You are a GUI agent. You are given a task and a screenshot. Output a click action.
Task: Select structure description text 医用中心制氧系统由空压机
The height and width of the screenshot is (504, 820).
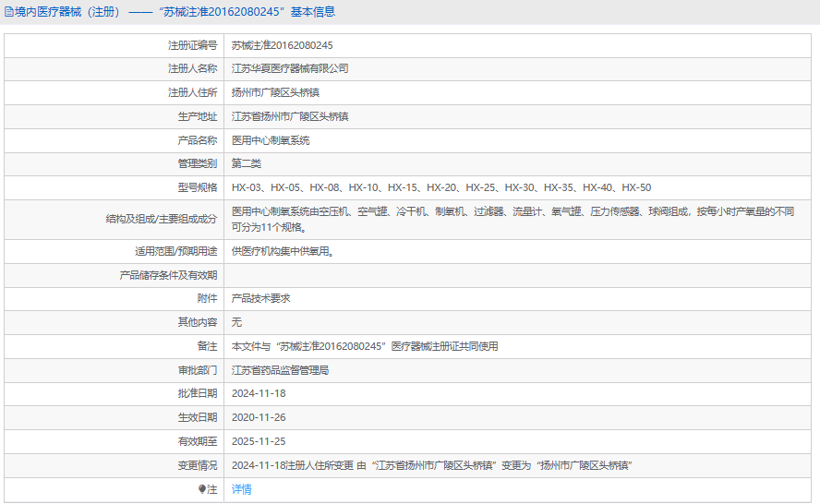(512, 219)
